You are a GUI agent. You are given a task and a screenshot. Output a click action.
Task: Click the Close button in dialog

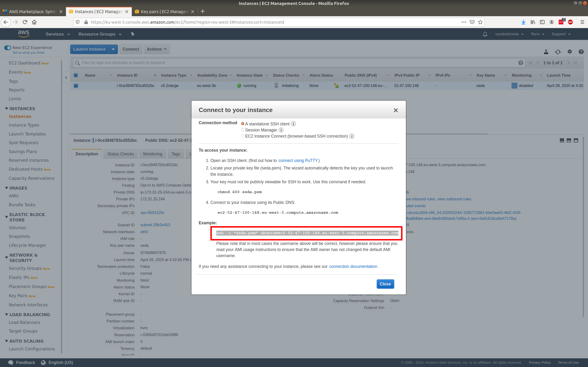pyautogui.click(x=385, y=284)
